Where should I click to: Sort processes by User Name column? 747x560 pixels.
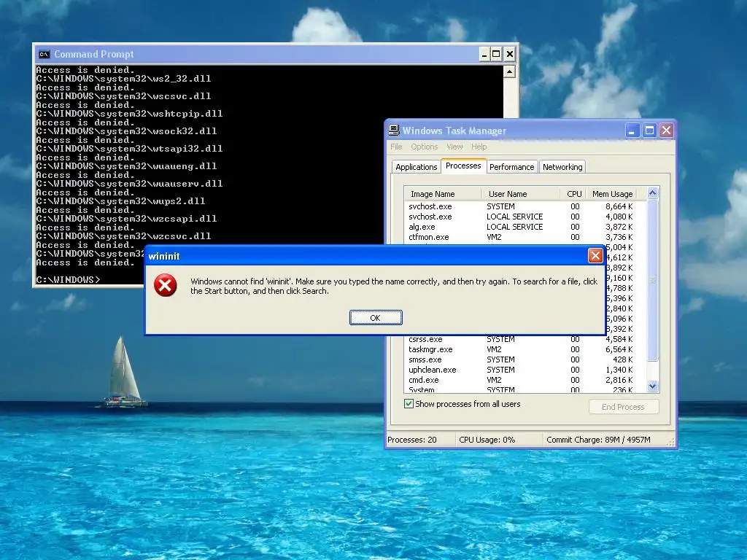click(521, 194)
